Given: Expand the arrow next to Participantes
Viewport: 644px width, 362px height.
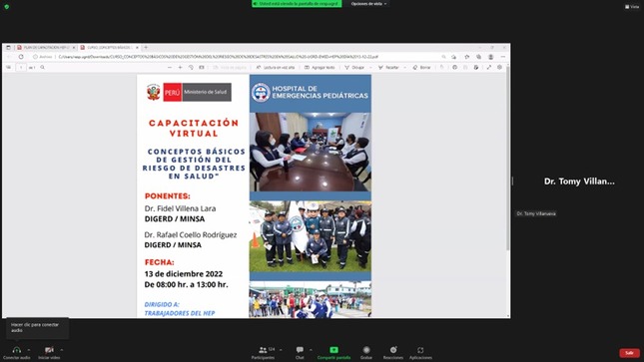Looking at the screenshot, I should tap(281, 350).
